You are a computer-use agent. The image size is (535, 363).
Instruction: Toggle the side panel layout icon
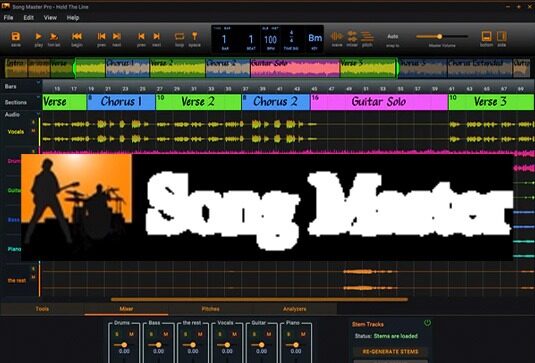coord(502,37)
